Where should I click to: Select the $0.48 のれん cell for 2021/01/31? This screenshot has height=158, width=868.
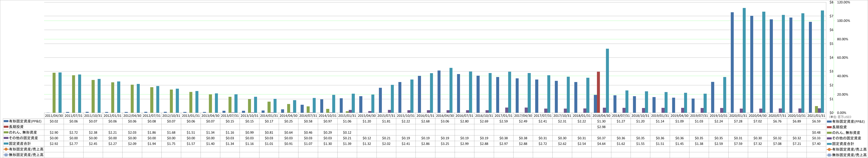pos(817,132)
